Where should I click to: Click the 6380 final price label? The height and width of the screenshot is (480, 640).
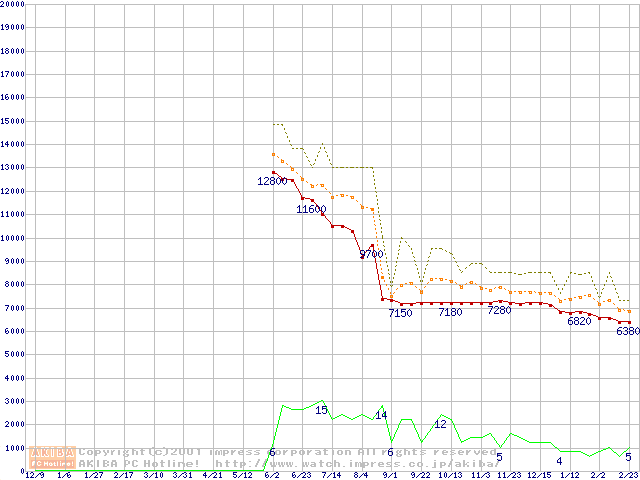point(627,331)
